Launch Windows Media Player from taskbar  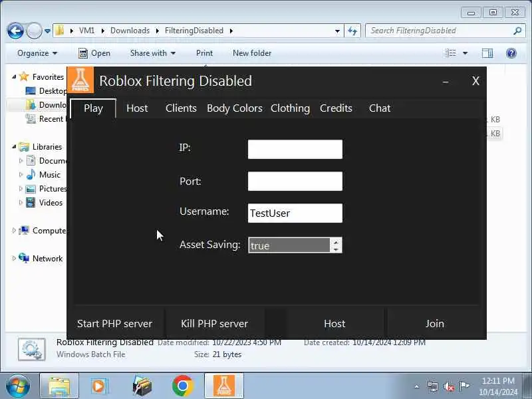point(99,386)
